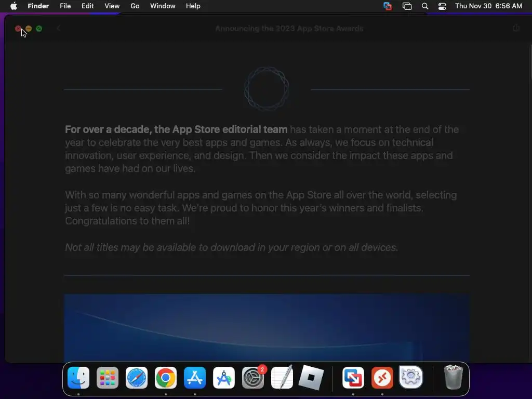Open the File menu
532x399 pixels.
tap(65, 6)
